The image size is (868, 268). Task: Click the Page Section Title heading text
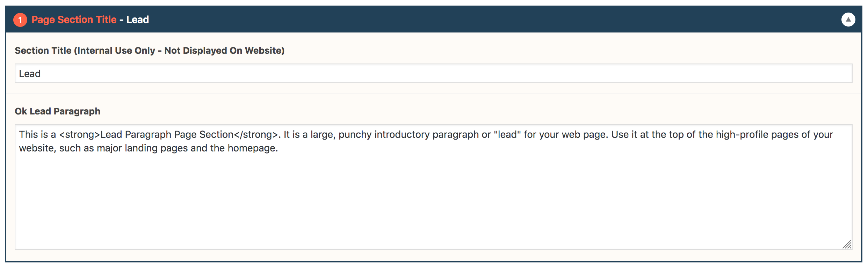click(x=74, y=20)
